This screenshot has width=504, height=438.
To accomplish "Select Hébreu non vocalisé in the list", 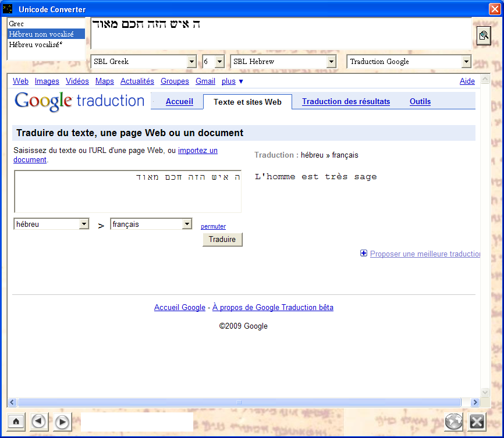I will (46, 34).
